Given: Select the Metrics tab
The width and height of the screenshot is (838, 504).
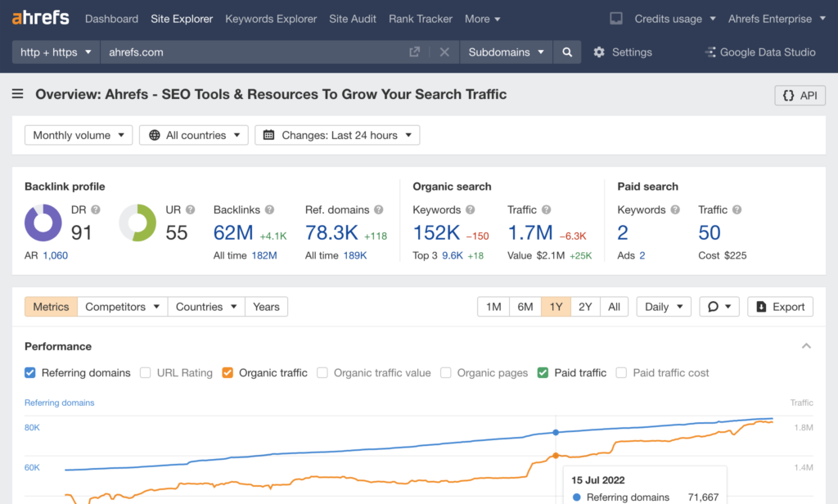Looking at the screenshot, I should pyautogui.click(x=51, y=307).
